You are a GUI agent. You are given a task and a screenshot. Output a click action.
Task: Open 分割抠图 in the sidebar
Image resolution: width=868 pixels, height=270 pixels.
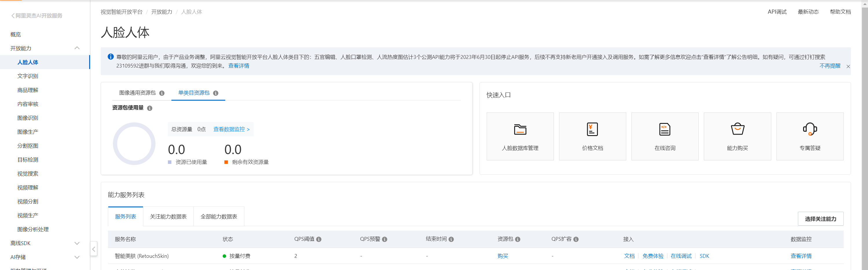pos(28,146)
